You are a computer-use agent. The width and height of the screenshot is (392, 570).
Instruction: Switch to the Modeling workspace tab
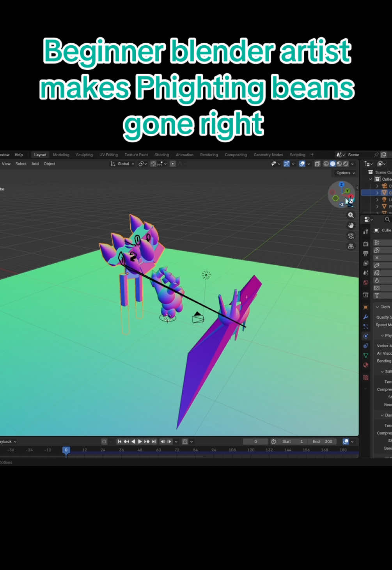[61, 155]
